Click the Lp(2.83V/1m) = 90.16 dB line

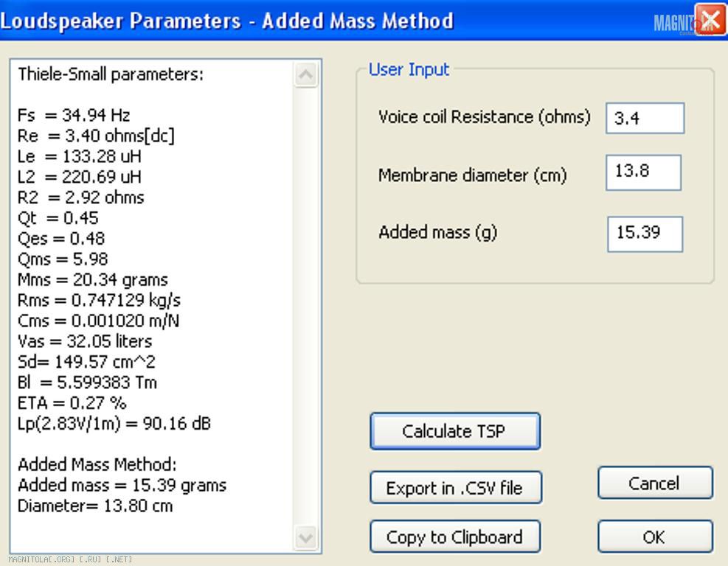[x=114, y=424]
